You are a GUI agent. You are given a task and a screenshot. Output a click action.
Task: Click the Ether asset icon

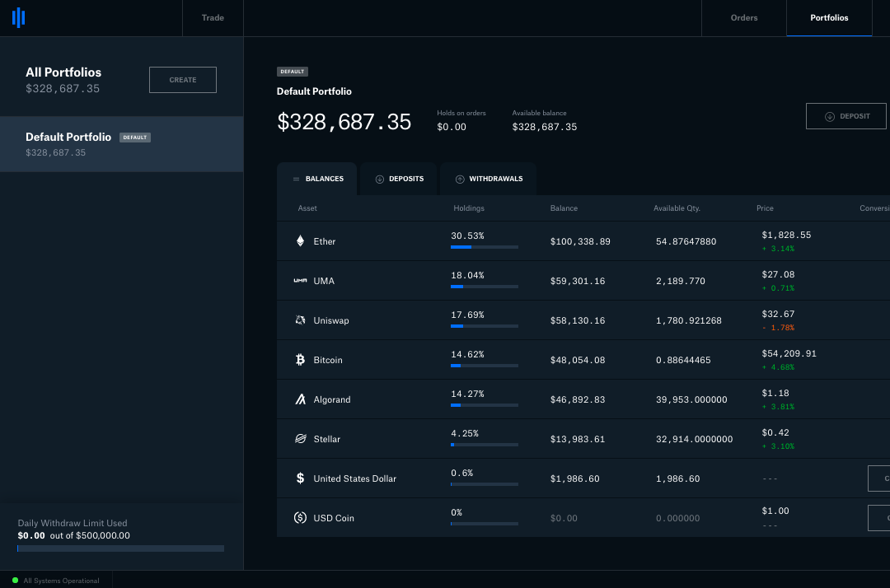coord(300,241)
